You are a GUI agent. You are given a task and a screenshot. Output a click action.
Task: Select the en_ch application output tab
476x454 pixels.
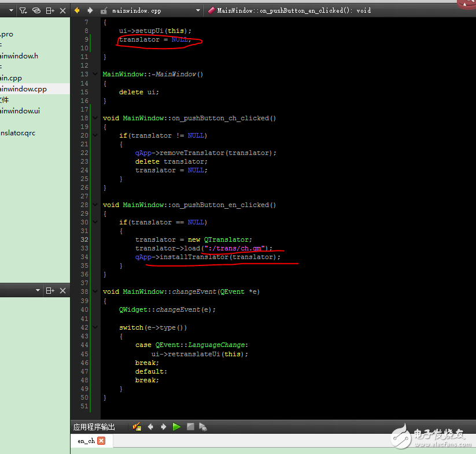click(x=86, y=441)
